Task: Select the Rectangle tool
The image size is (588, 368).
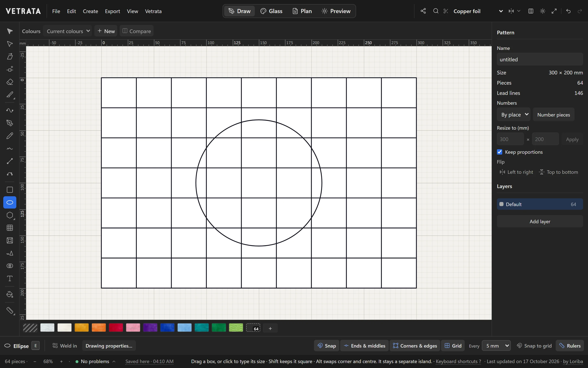Action: 10,190
